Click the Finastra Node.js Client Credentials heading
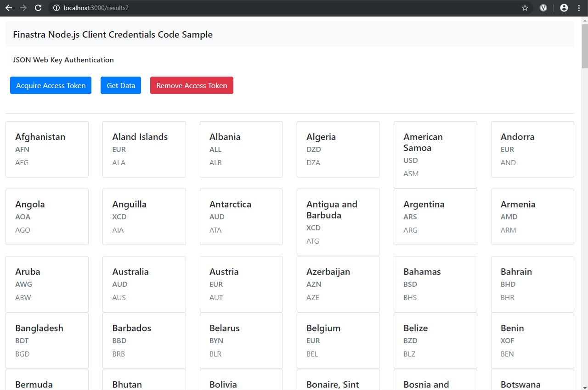 point(113,34)
